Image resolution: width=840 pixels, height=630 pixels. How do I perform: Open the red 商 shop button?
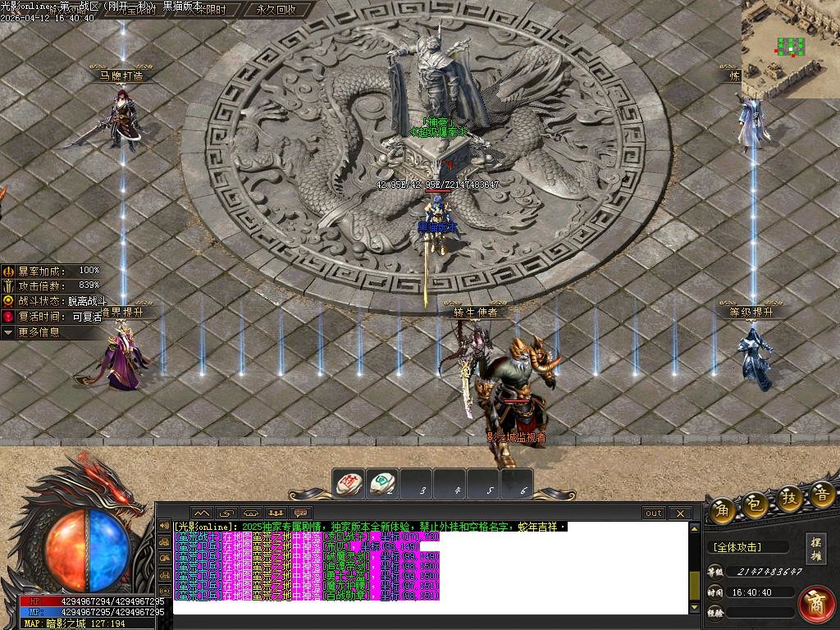pos(816,603)
